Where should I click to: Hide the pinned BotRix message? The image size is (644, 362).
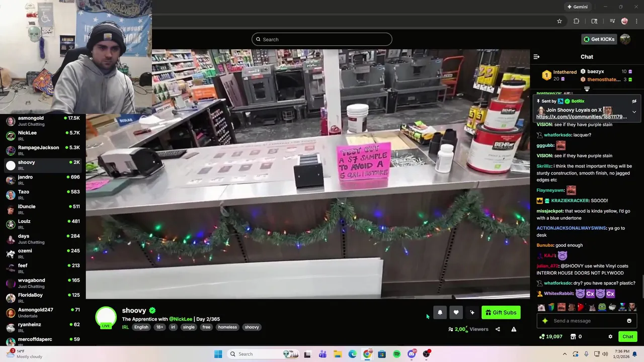click(634, 101)
